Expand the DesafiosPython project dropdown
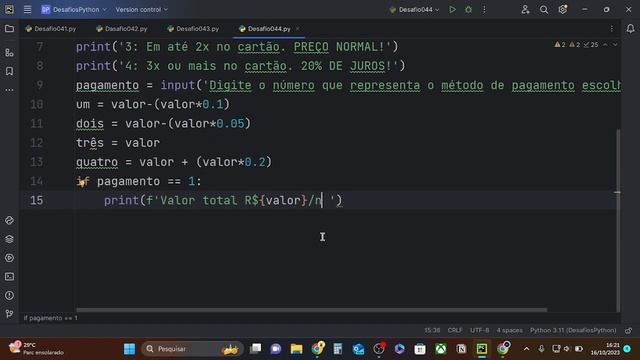This screenshot has width=640, height=360. (x=73, y=9)
